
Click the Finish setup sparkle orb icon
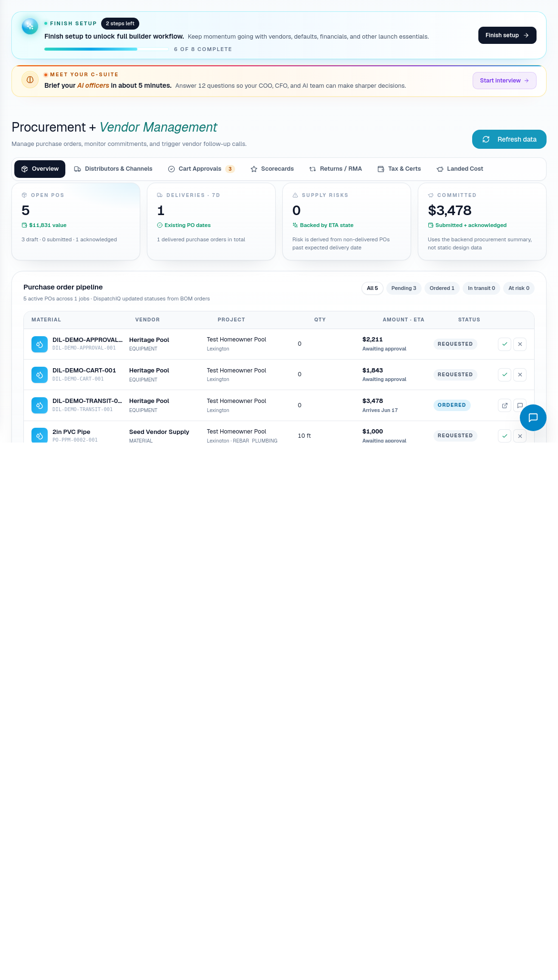coord(30,26)
